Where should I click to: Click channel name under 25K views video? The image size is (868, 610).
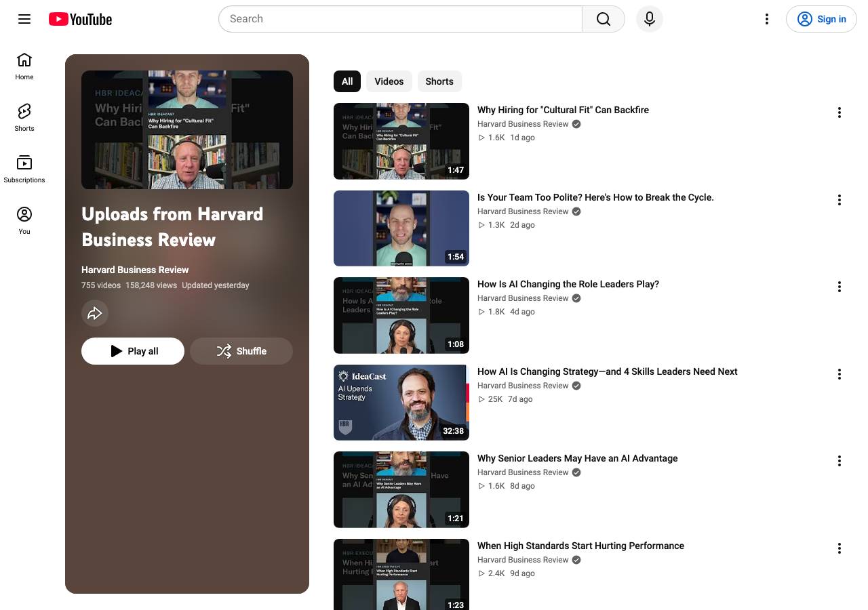(x=523, y=386)
